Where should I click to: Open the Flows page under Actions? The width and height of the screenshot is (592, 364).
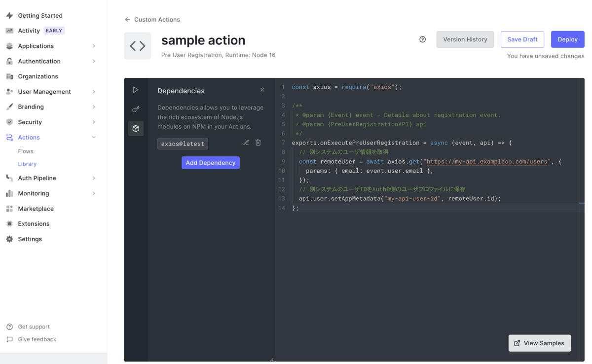(x=26, y=151)
